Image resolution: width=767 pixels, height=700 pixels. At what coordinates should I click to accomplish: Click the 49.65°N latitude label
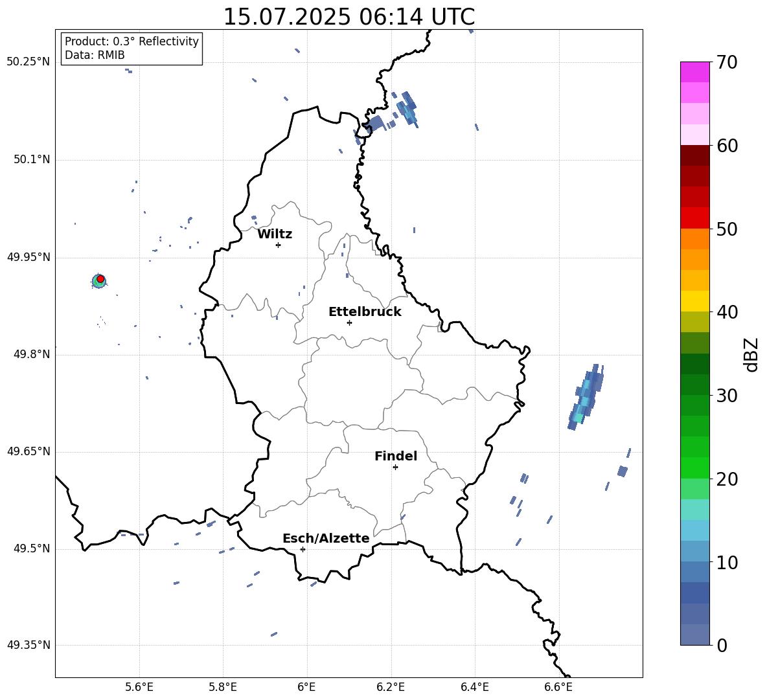(x=29, y=451)
